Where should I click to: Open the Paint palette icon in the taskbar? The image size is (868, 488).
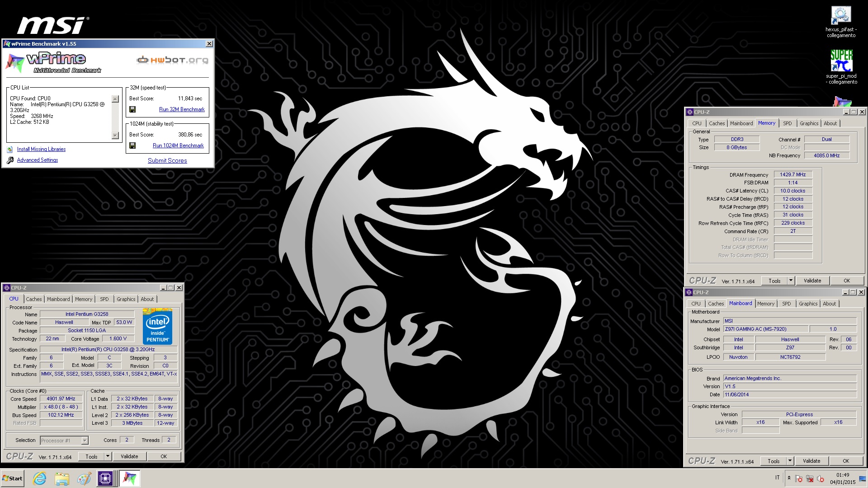click(84, 478)
